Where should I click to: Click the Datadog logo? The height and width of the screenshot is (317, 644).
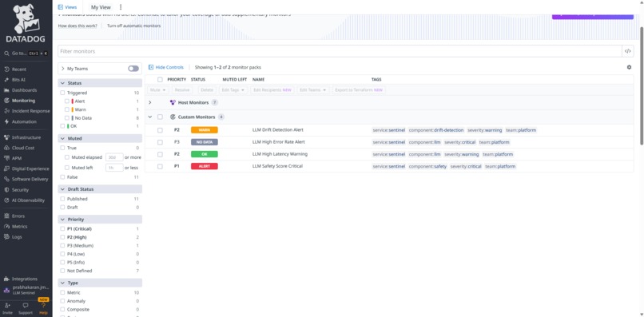[x=26, y=23]
